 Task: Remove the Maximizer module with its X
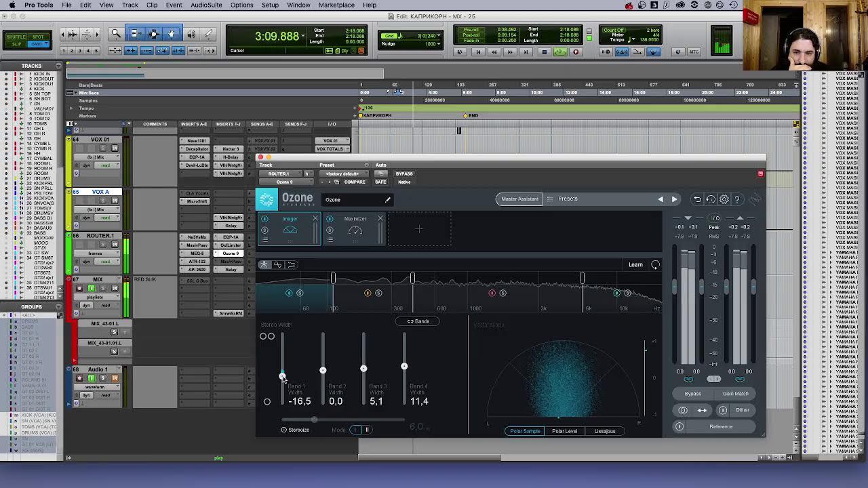pyautogui.click(x=380, y=218)
